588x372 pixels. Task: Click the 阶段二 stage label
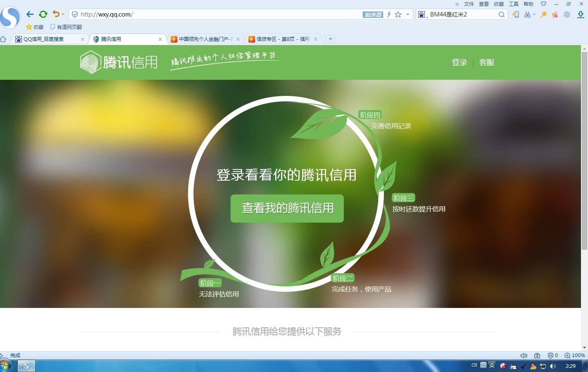343,278
